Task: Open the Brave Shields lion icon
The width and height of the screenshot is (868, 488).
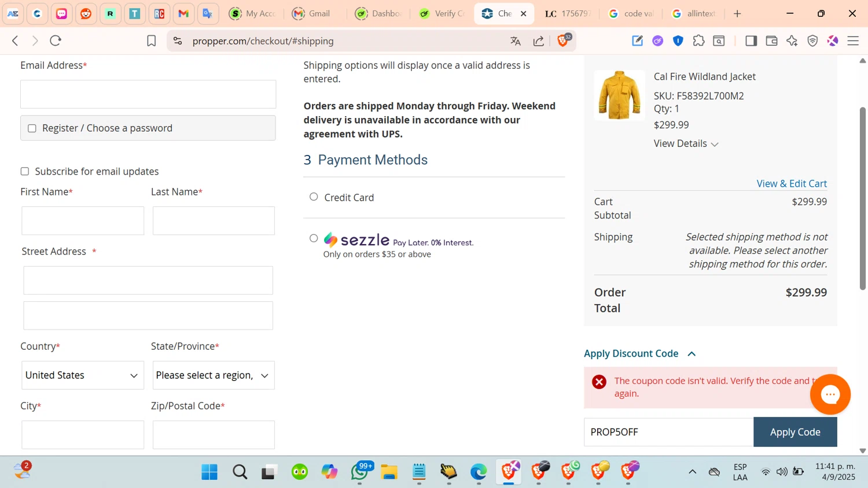Action: coord(563,40)
